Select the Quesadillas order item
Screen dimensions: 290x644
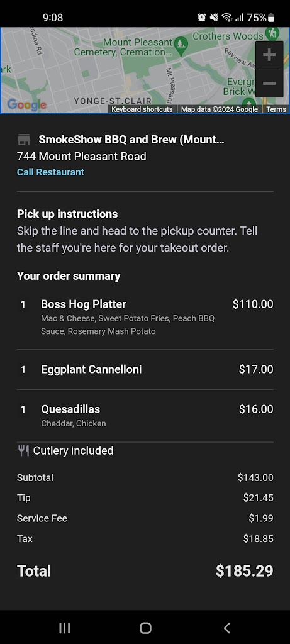[145, 415]
